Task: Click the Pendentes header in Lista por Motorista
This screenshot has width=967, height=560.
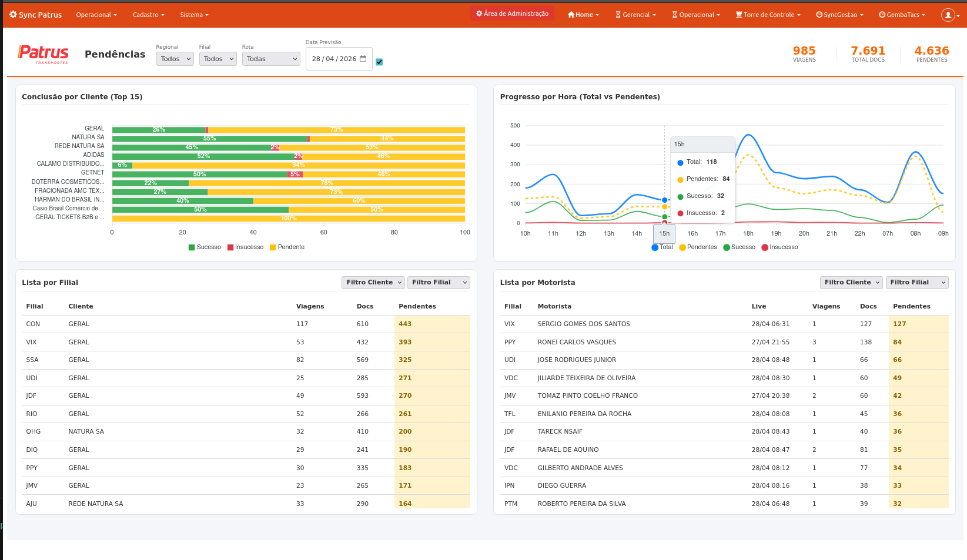Action: click(912, 307)
